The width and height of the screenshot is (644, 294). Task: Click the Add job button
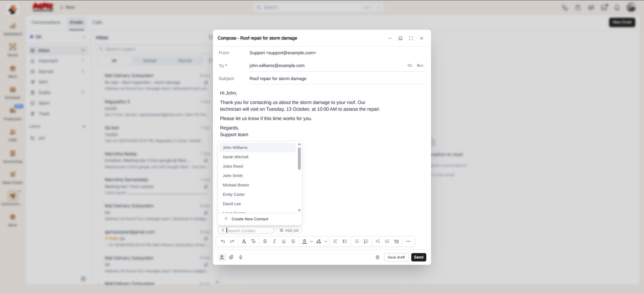click(289, 230)
